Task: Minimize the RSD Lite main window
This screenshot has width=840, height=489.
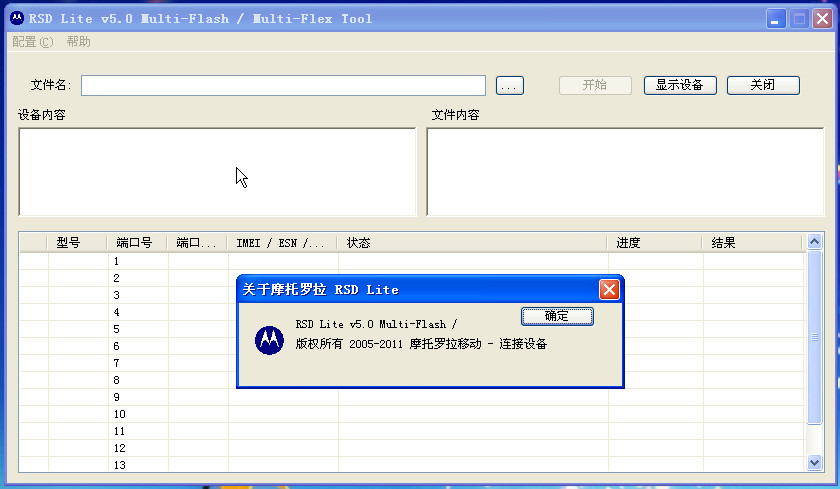Action: 775,19
